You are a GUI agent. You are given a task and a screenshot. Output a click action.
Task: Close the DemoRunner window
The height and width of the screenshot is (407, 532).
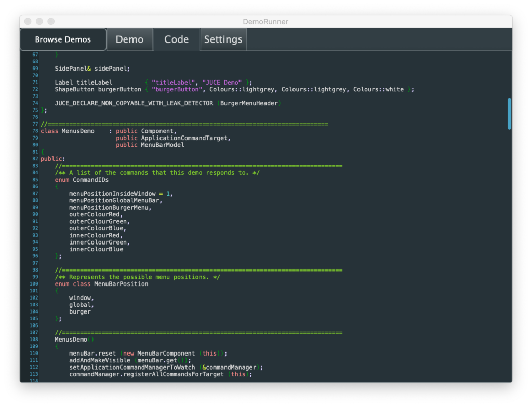(28, 21)
